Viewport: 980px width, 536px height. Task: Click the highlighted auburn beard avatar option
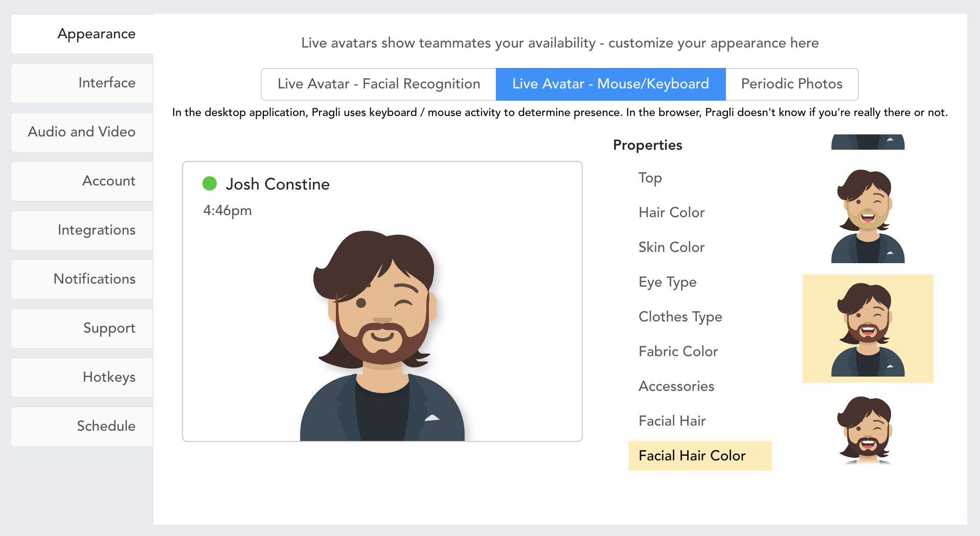click(868, 329)
